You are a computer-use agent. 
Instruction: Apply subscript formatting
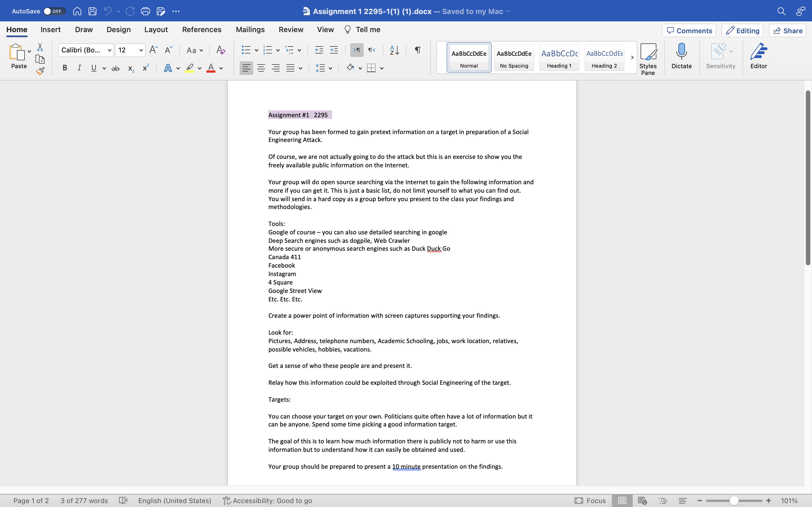[x=130, y=68]
